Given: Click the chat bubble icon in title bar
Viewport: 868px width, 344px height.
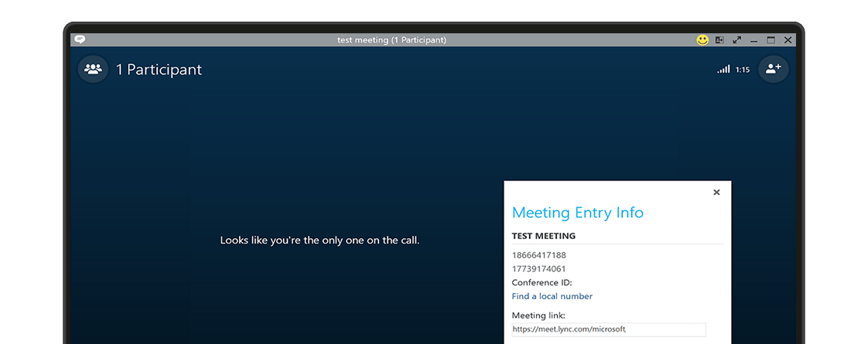Looking at the screenshot, I should tap(80, 39).
